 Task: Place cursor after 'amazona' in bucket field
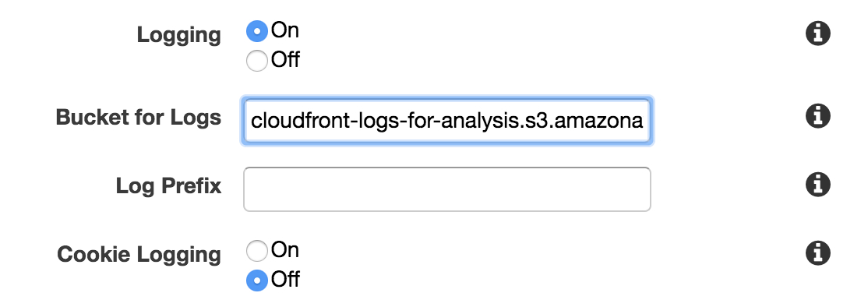pyautogui.click(x=644, y=121)
